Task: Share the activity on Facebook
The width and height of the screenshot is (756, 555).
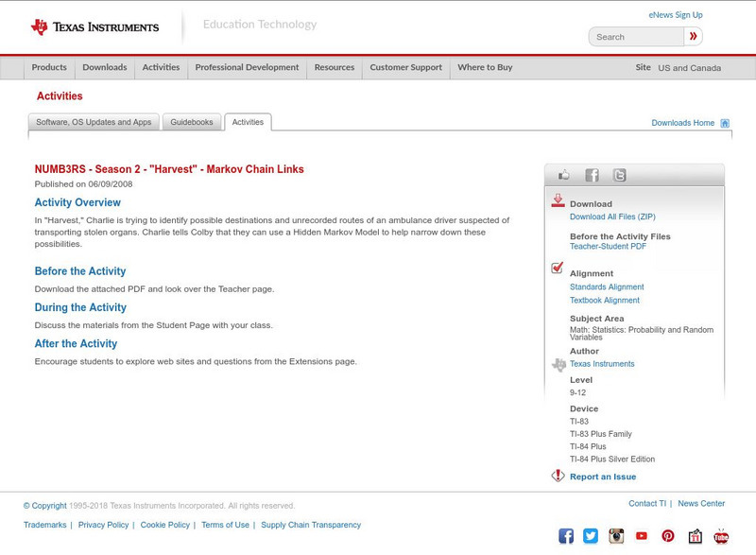Action: click(x=592, y=175)
